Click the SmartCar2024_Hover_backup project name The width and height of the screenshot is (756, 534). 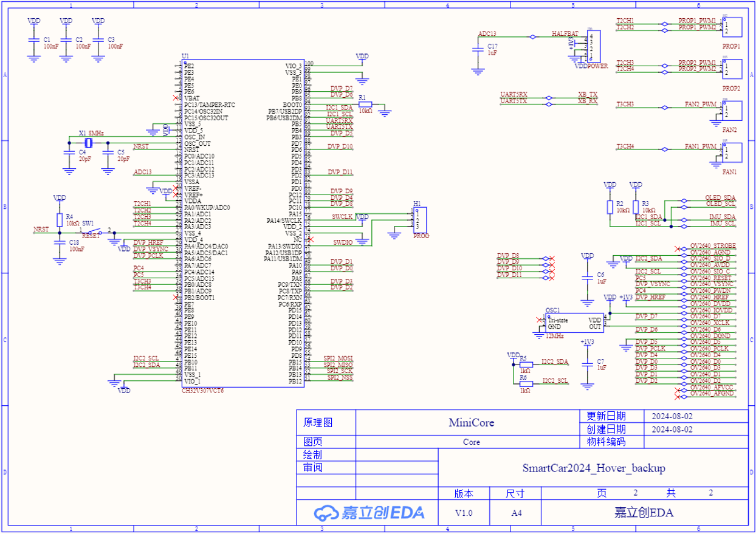pos(594,468)
